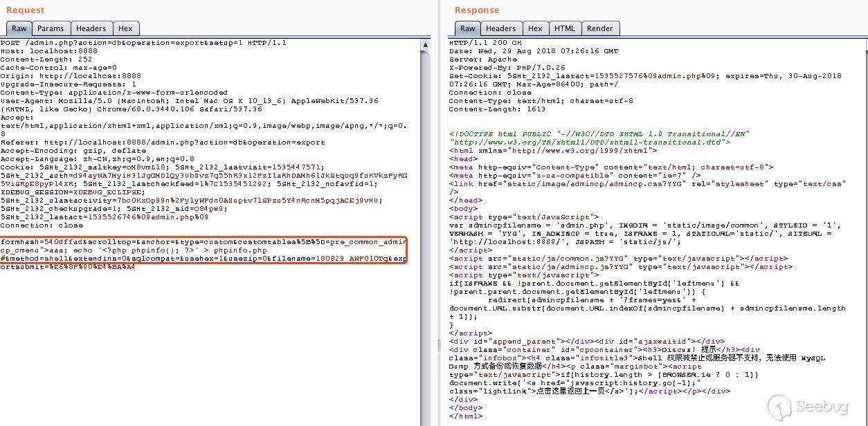Viewport: 868px width, 426px height.
Task: Click the 'Origin: http://localhost:8888' header
Action: (71, 76)
